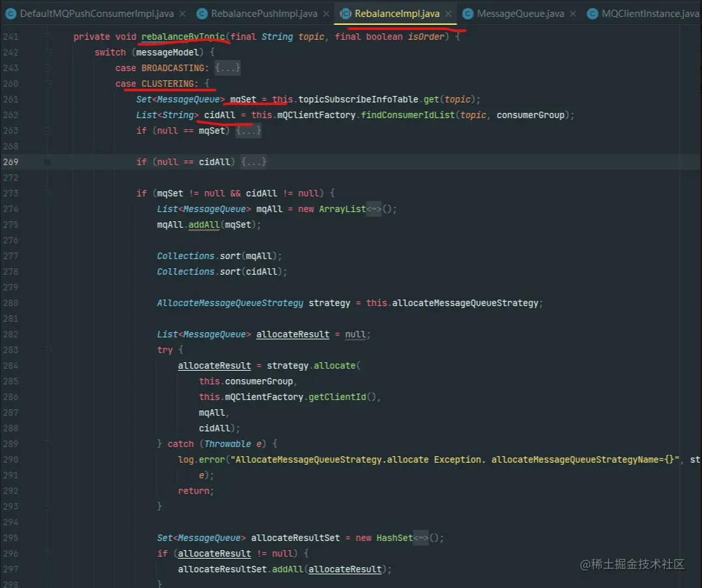Collapse rebalanceByTopic method via gutter fold marker
Image resolution: width=702 pixels, height=588 pixels.
point(48,37)
